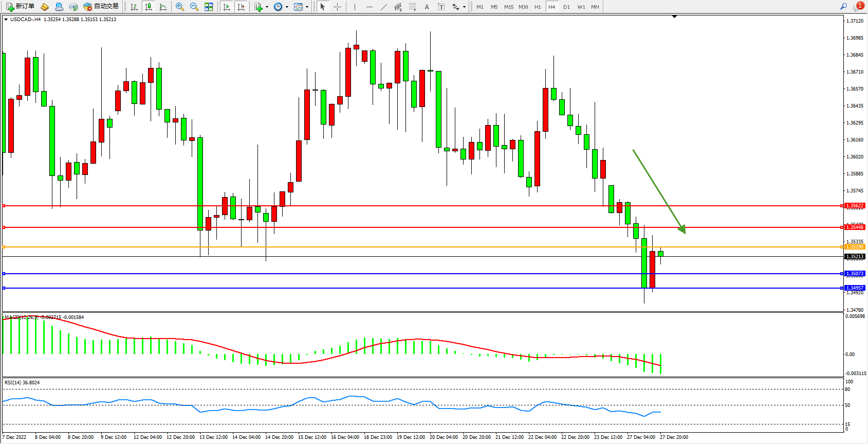Enable the chart shift icon
Image resolution: width=868 pixels, height=444 pixels.
click(x=241, y=7)
